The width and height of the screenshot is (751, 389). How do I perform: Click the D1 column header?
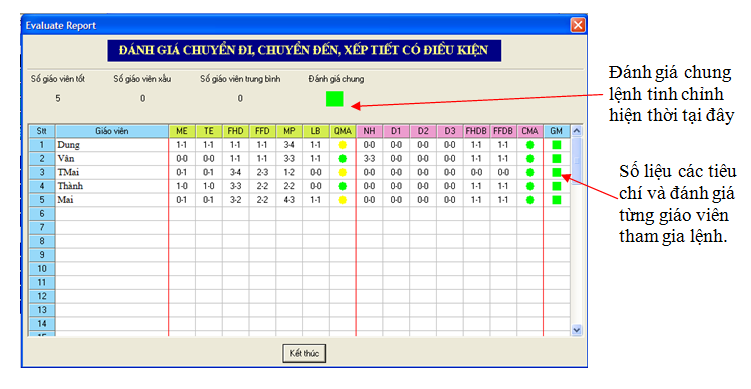click(396, 131)
